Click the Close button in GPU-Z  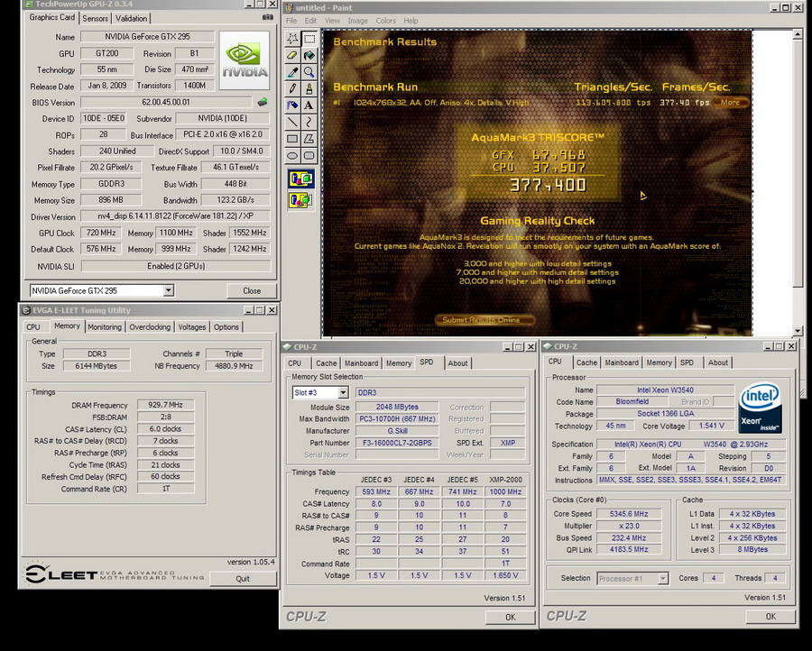(x=252, y=291)
